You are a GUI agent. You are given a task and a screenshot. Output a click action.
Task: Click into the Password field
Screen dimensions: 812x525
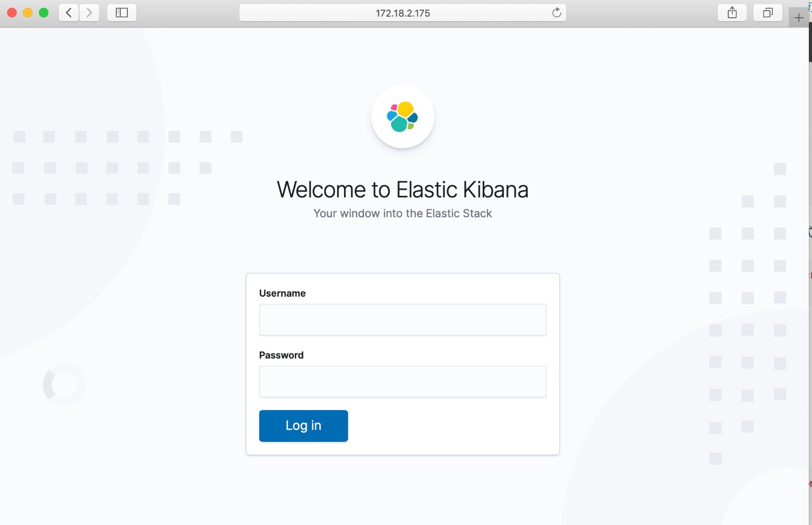[x=402, y=381]
